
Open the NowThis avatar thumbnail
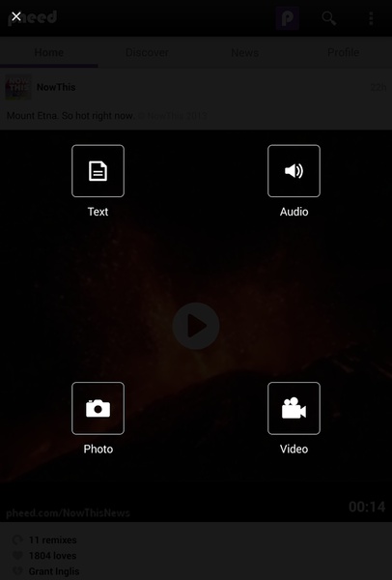click(x=17, y=87)
